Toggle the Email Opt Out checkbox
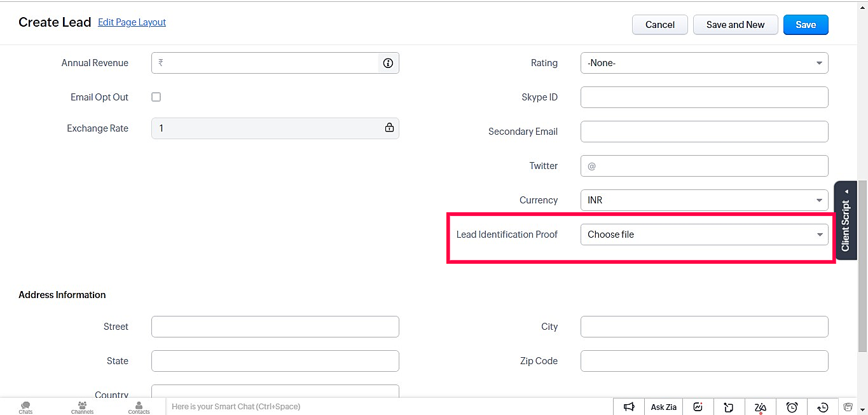 pyautogui.click(x=156, y=97)
